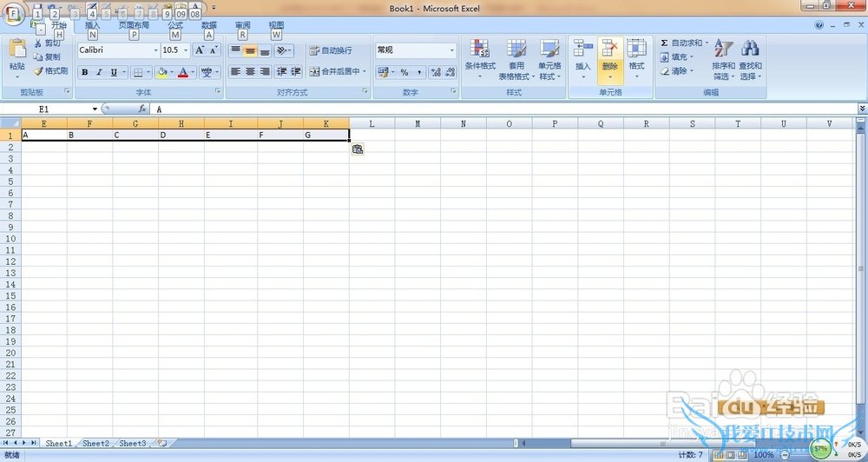The image size is (868, 462).
Task: Click increase indent icon
Action: pos(296,71)
